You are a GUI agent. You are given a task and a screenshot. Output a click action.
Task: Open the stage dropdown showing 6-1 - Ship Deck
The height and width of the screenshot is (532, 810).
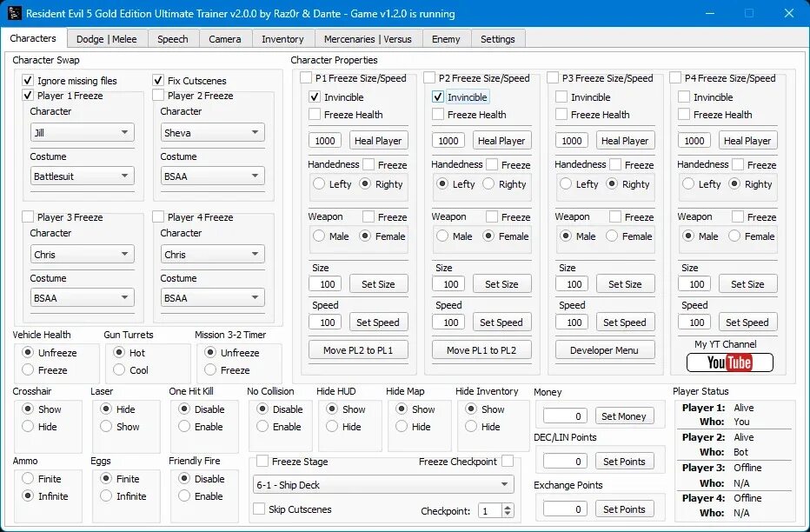click(x=383, y=485)
